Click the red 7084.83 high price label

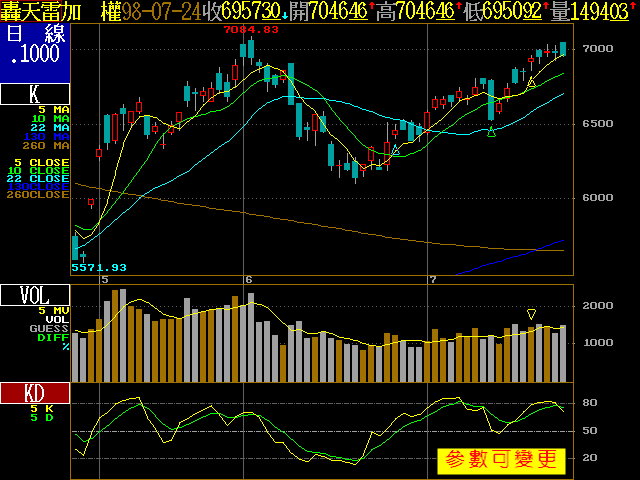click(x=250, y=30)
